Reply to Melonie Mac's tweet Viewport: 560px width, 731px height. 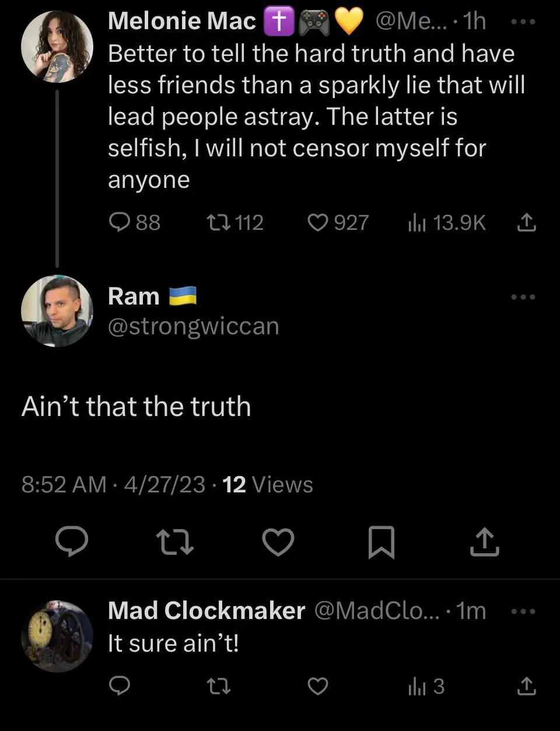(x=120, y=222)
